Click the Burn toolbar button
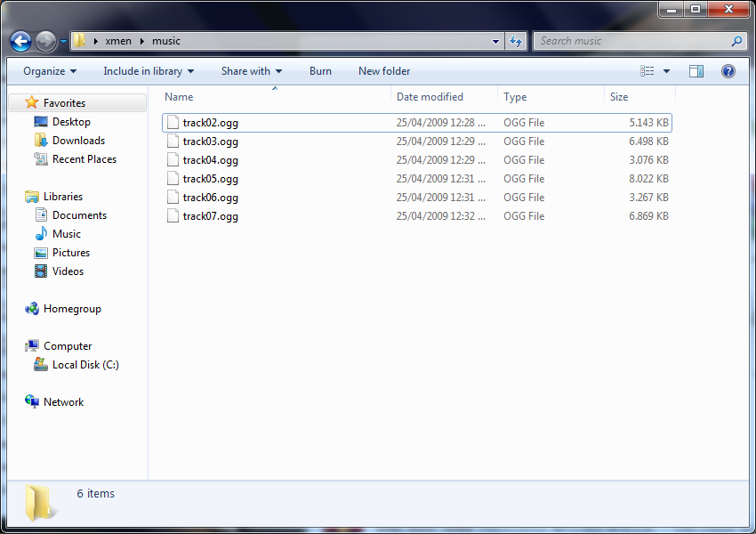This screenshot has width=756, height=534. pyautogui.click(x=320, y=71)
